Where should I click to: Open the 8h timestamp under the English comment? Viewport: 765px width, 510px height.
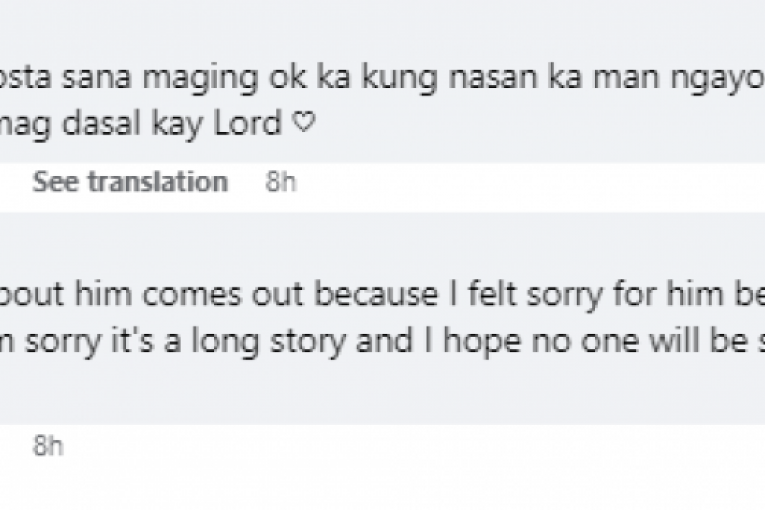(48, 446)
